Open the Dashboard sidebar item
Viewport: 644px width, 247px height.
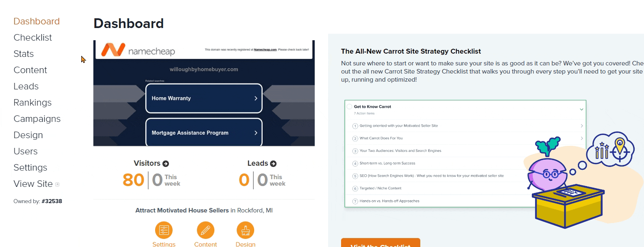click(x=37, y=21)
